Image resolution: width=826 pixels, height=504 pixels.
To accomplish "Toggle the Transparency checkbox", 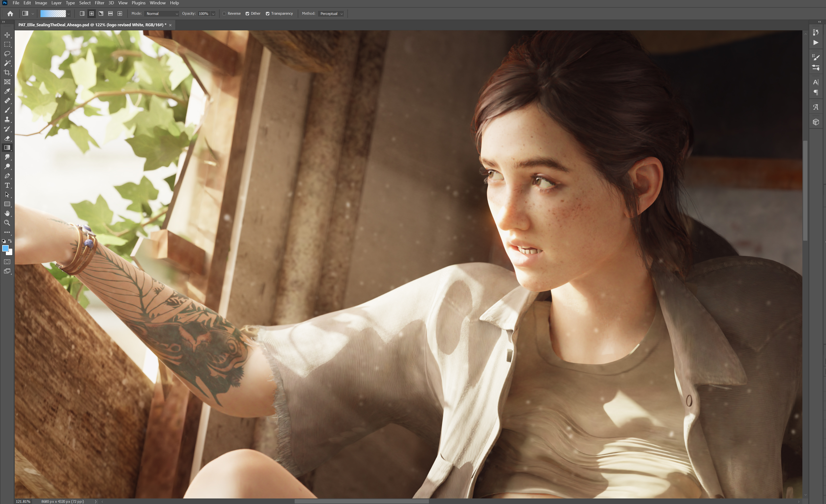I will point(268,14).
